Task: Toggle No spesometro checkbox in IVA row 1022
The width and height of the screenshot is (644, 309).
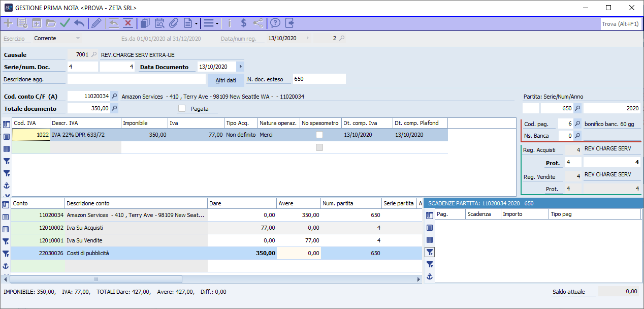Action: [319, 135]
